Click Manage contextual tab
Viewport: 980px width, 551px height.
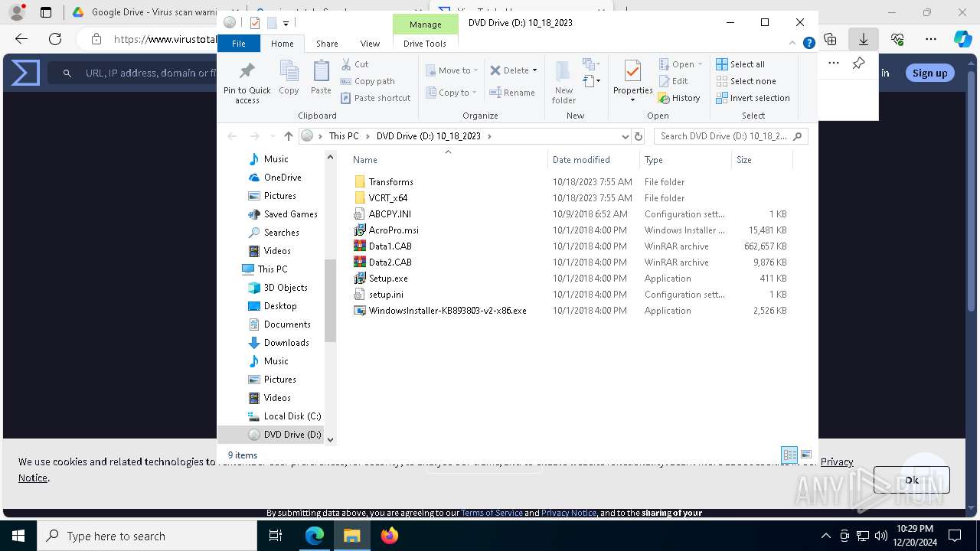pos(425,24)
